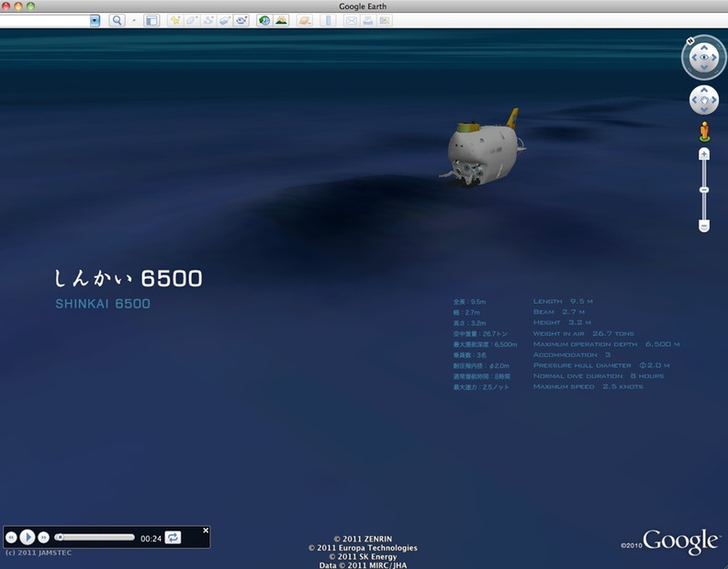Click the small arrow beside search button
The image size is (728, 569).
134,20
